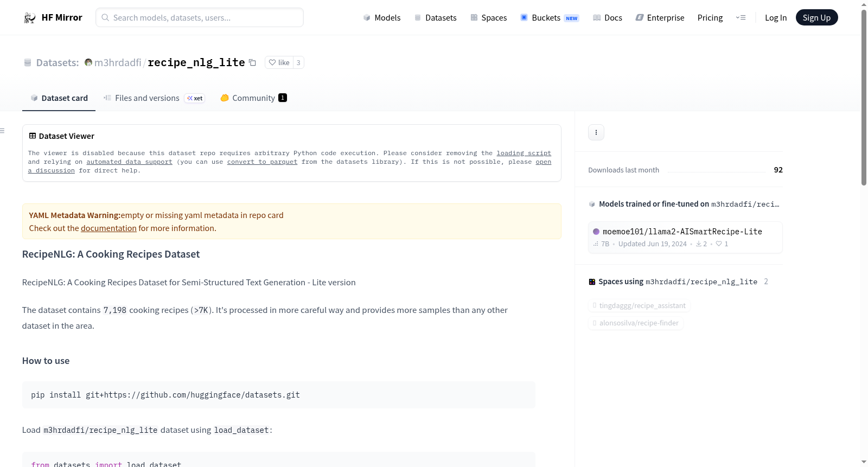Open the moemoe101/llama2-AISmartRecipe-Lite model card
The height and width of the screenshot is (467, 868).
(x=685, y=237)
